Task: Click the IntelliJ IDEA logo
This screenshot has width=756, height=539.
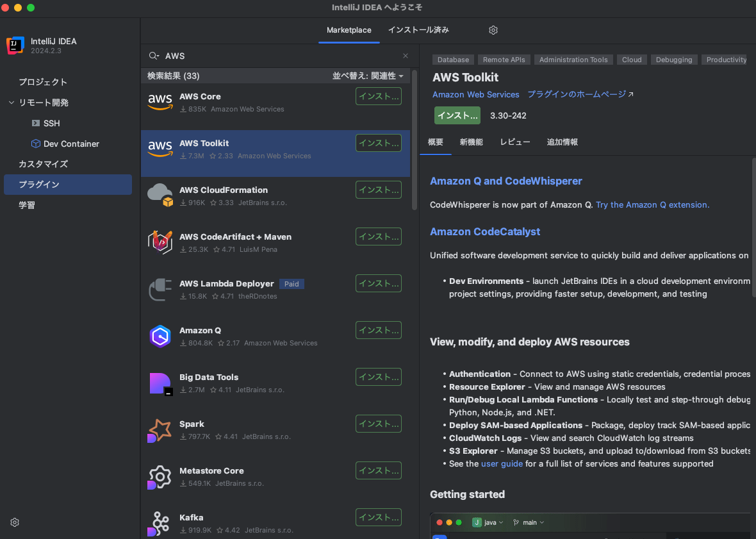Action: click(x=15, y=46)
